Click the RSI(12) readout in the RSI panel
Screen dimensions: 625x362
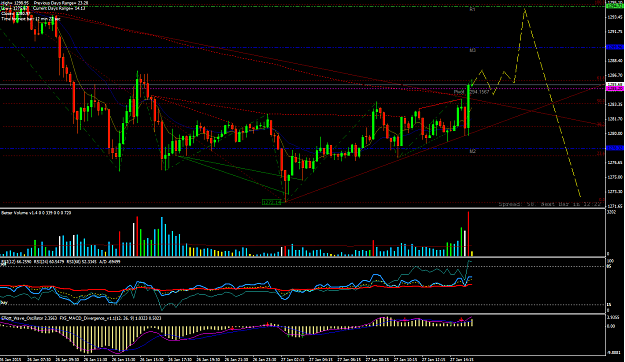[x=16, y=262]
